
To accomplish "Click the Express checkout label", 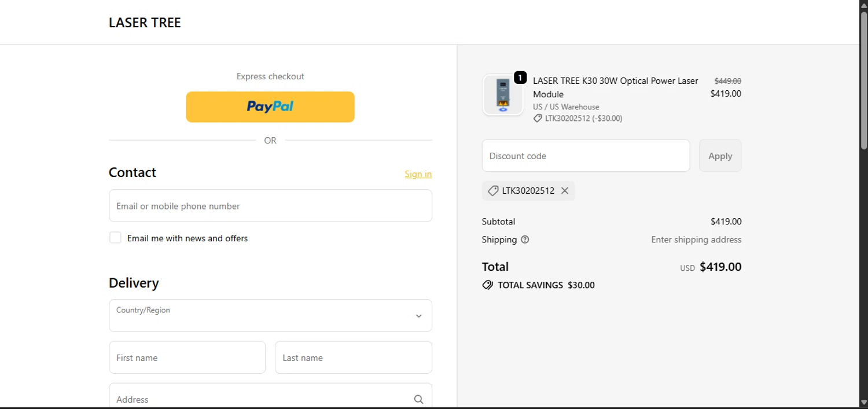I will (x=270, y=76).
